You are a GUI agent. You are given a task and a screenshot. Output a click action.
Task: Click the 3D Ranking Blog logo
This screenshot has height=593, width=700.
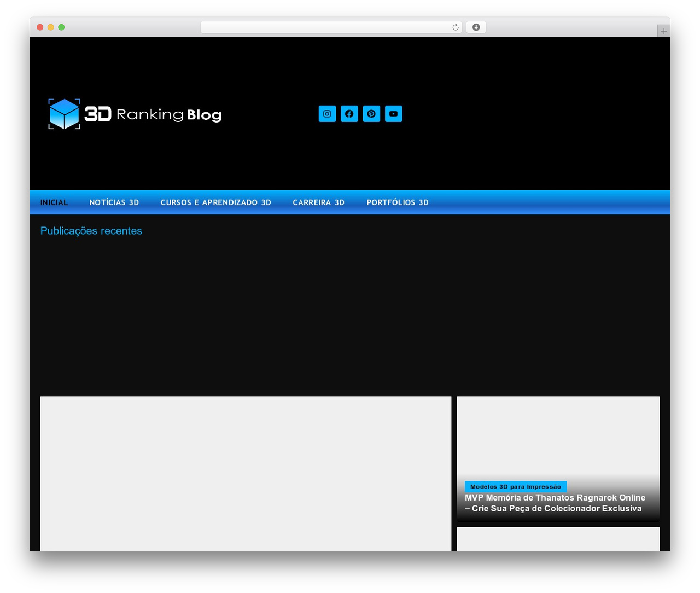click(x=135, y=114)
